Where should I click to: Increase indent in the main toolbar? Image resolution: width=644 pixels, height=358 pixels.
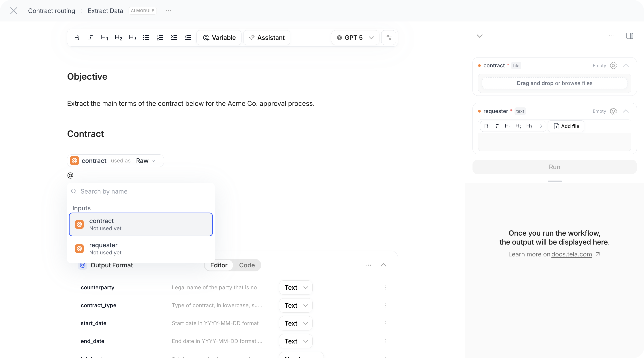pos(174,38)
